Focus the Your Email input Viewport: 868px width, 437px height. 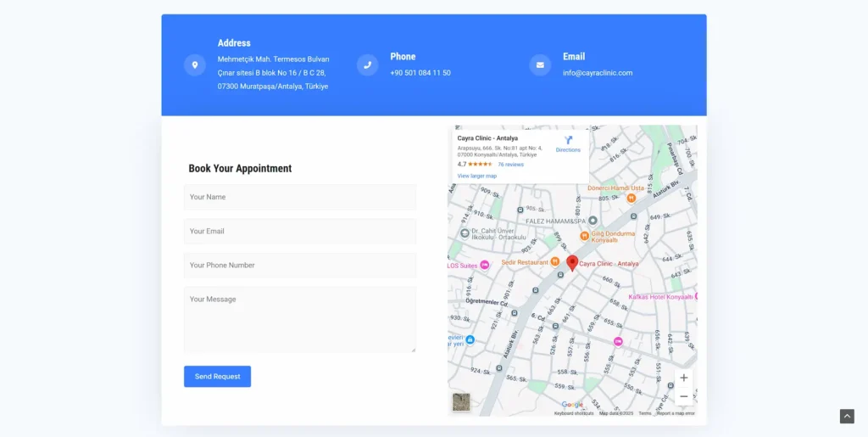tap(300, 231)
